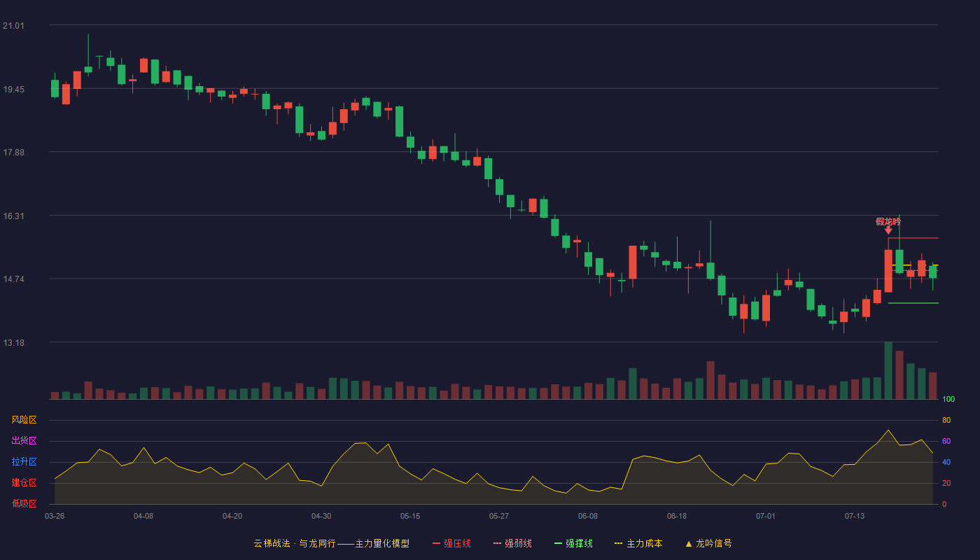This screenshot has width=980, height=560.
Task: Click the 06-08 date label
Action: tap(588, 516)
